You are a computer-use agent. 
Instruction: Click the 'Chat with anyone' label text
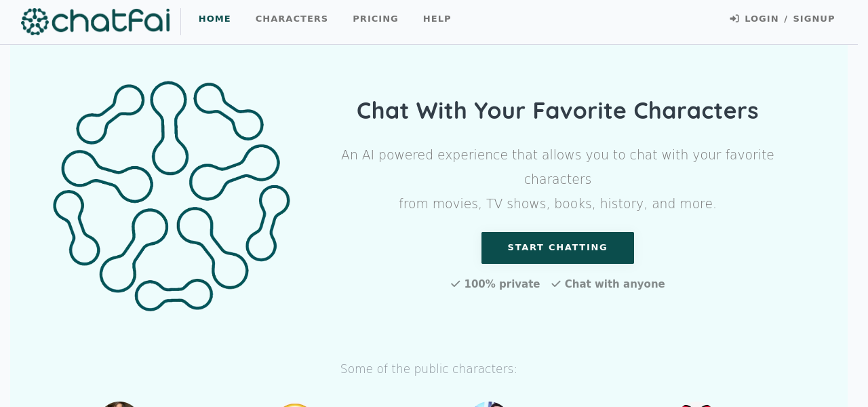(x=614, y=284)
